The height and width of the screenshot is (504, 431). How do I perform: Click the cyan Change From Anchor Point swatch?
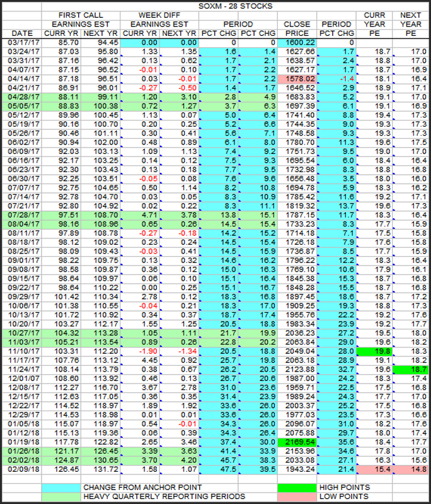62,487
